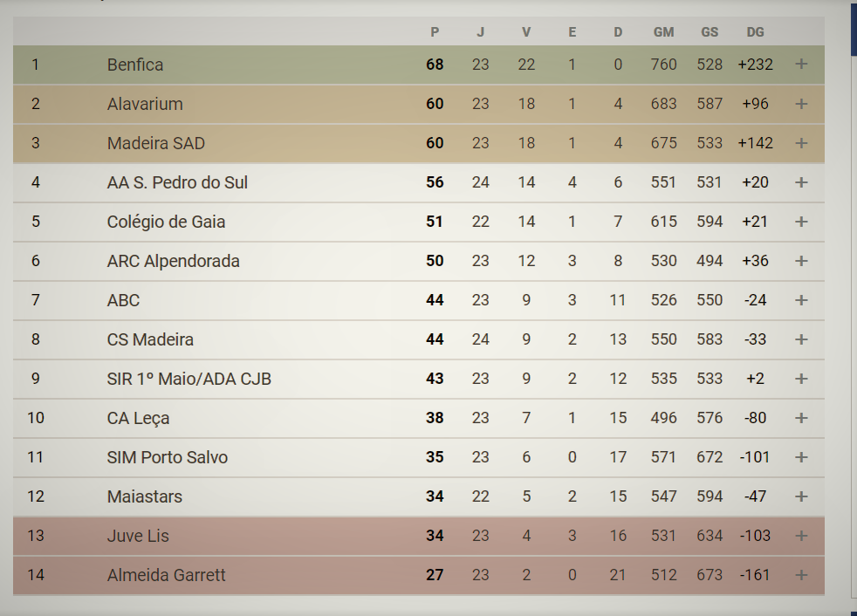Click plus icon beside CA Leça
Screen dimensions: 857x616
coord(801,418)
